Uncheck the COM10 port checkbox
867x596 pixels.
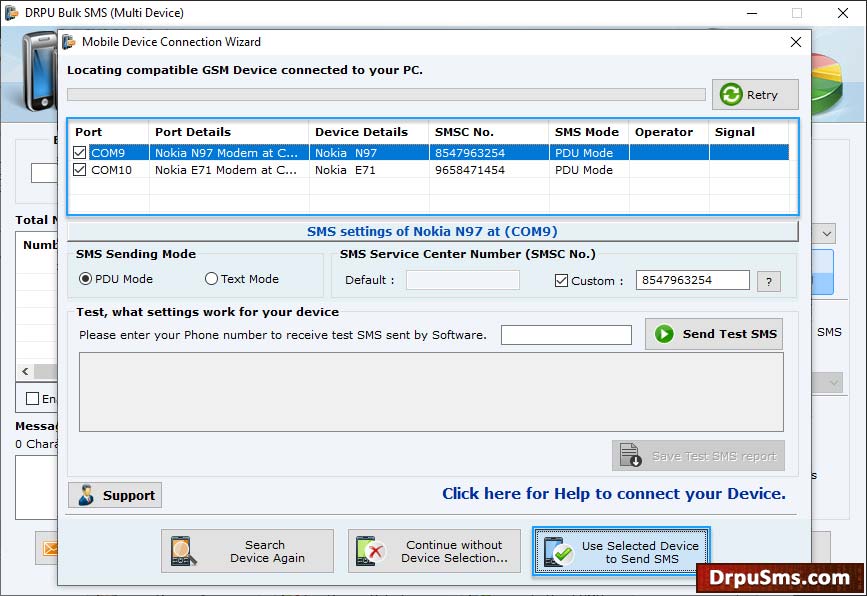[80, 170]
